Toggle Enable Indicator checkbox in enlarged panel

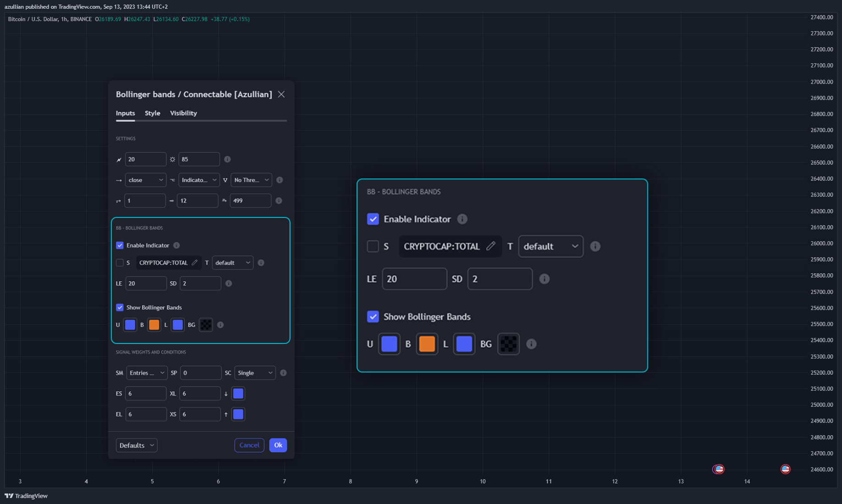[x=373, y=219]
